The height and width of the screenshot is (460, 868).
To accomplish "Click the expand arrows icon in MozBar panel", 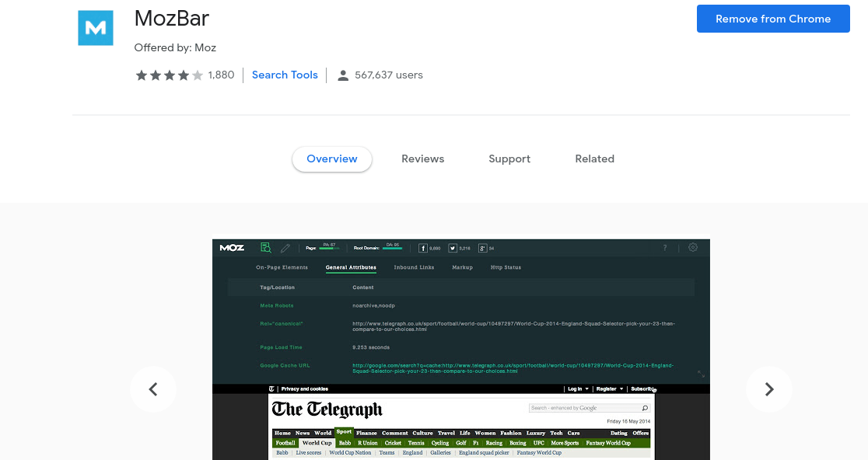I will pos(701,375).
